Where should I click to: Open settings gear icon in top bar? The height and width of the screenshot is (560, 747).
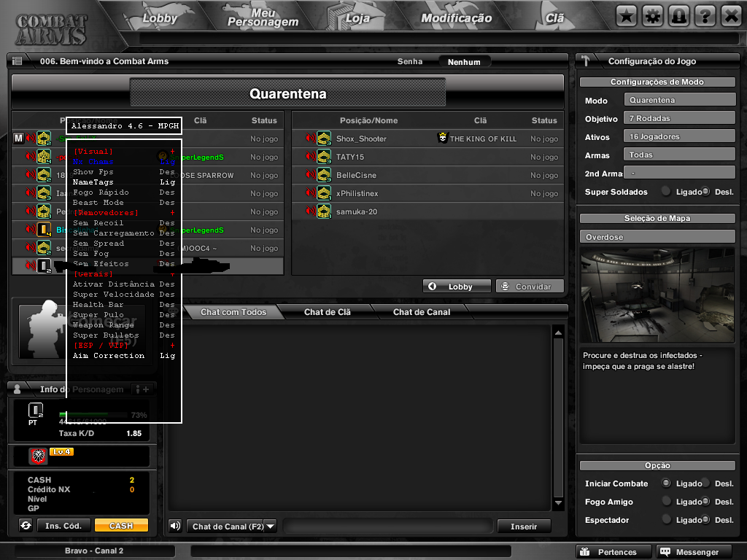[653, 17]
